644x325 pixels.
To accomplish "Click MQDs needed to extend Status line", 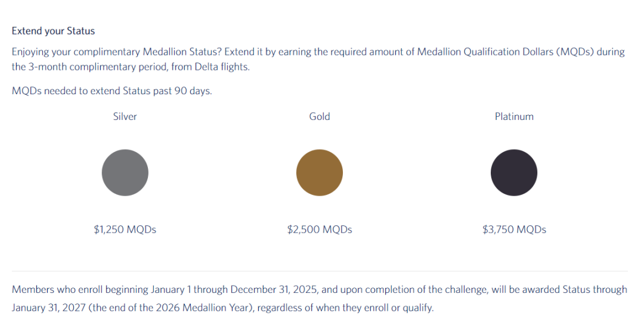I will tap(112, 91).
